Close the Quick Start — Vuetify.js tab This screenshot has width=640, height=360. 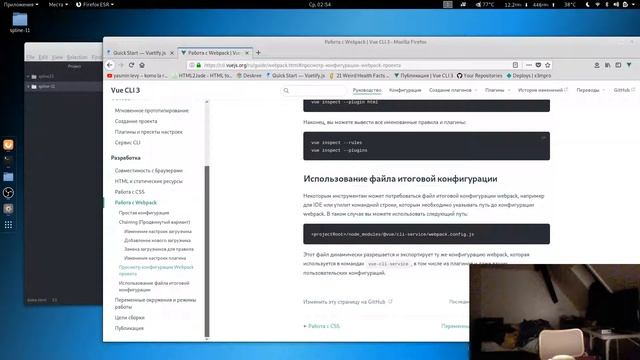(172, 53)
